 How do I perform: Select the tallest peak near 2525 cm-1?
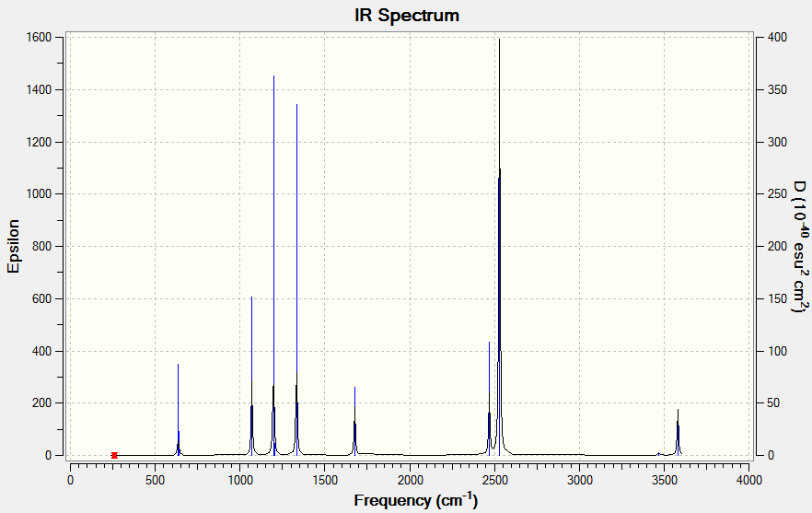(499, 247)
